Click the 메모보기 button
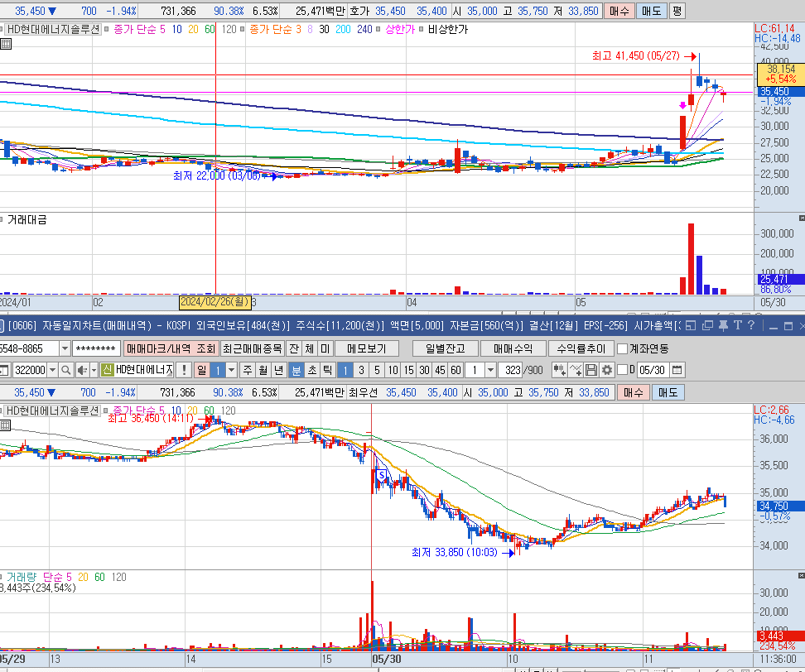 (367, 348)
